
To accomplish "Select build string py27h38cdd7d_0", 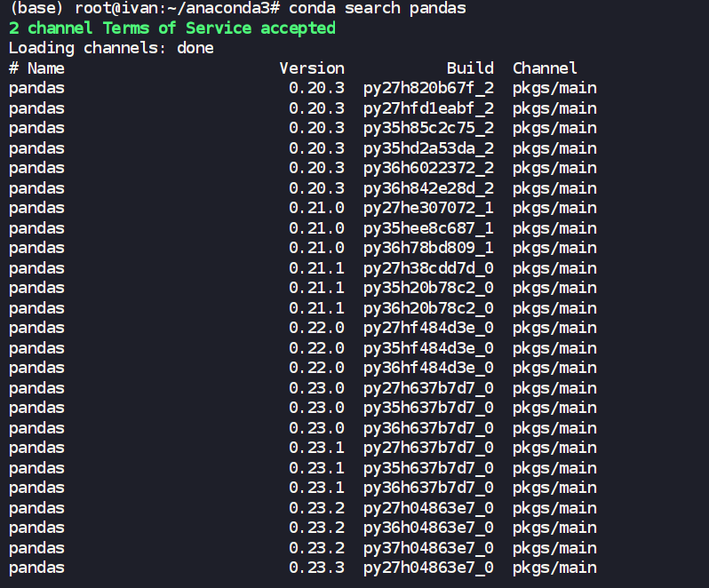I will click(428, 268).
